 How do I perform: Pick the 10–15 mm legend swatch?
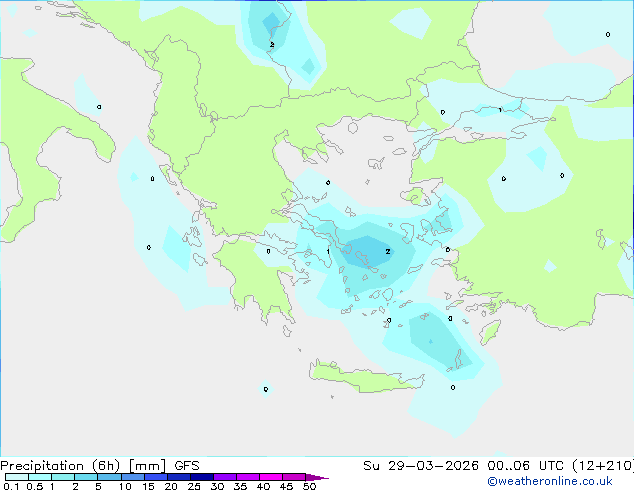(x=133, y=477)
